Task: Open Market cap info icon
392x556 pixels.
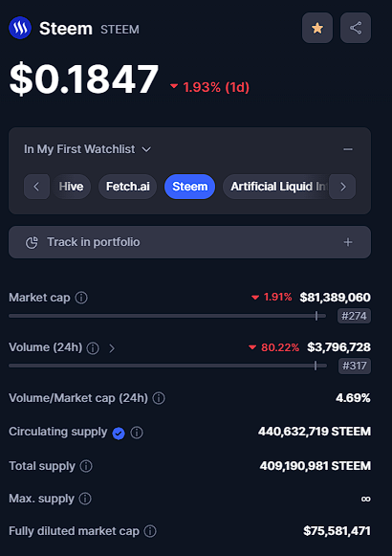Action: click(81, 298)
